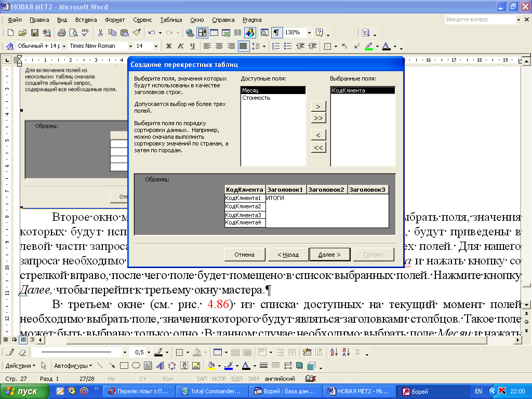This screenshot has height=399, width=532.
Task: Expand the borders dropdown arrow
Action: pos(336,46)
